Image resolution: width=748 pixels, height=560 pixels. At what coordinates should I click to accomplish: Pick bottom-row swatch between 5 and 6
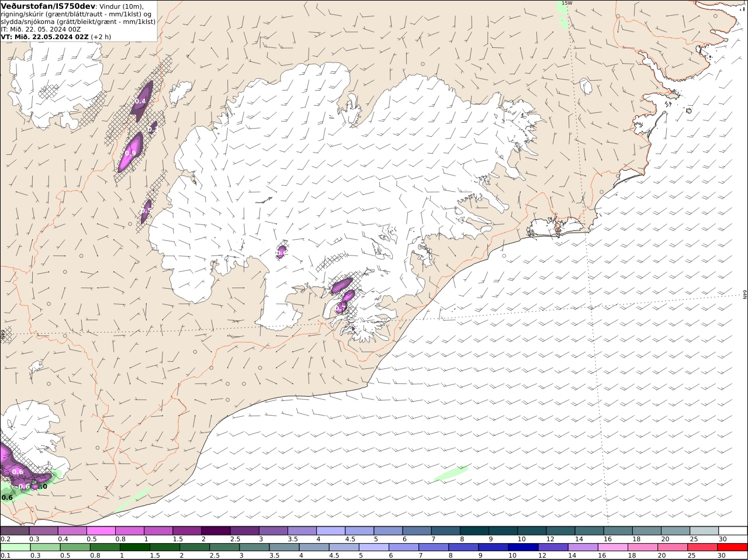click(374, 548)
